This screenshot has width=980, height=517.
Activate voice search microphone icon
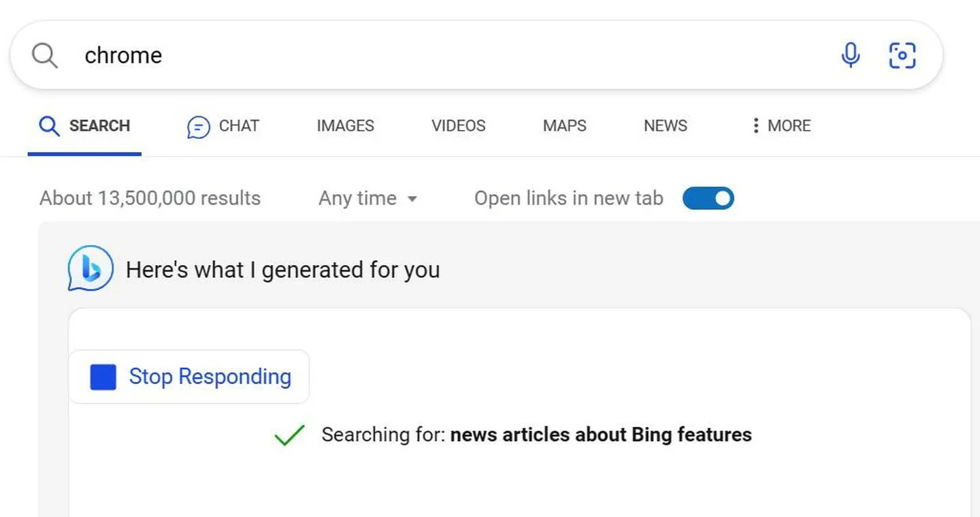click(x=850, y=55)
